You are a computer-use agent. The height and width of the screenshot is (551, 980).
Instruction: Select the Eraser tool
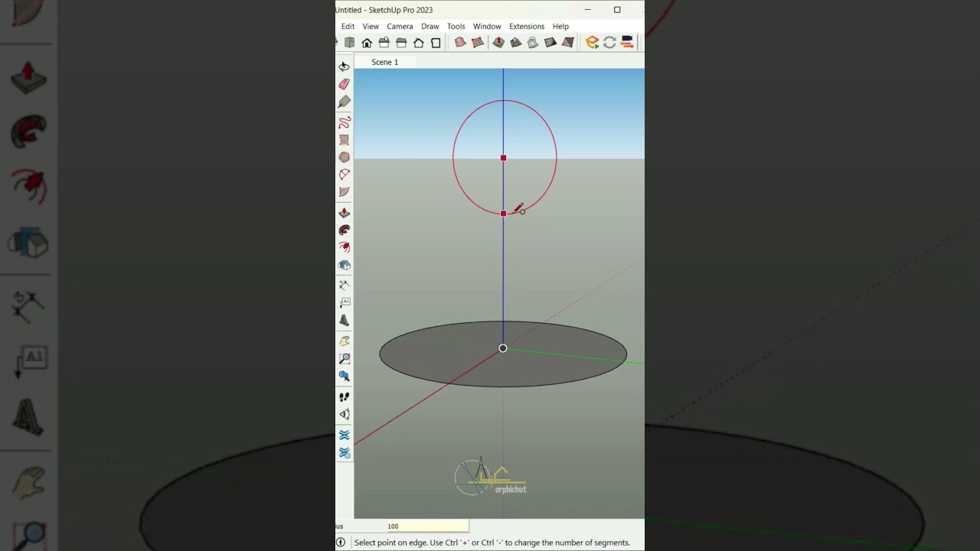344,84
